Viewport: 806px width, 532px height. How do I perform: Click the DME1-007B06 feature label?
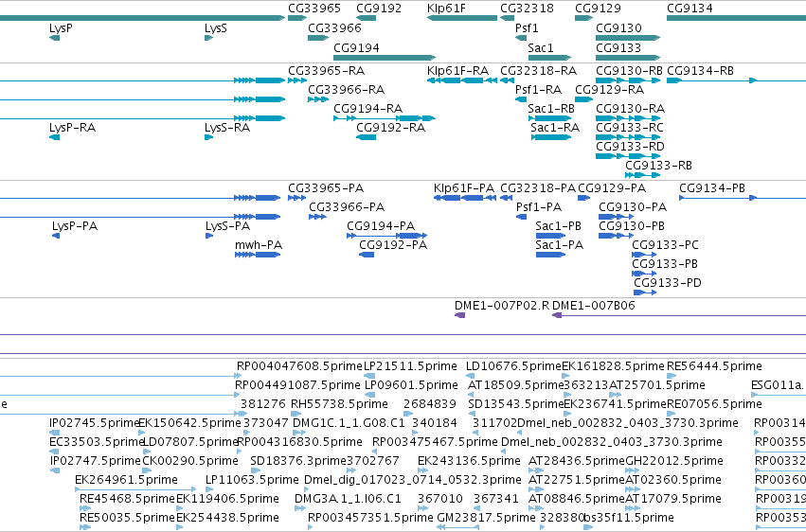[593, 306]
